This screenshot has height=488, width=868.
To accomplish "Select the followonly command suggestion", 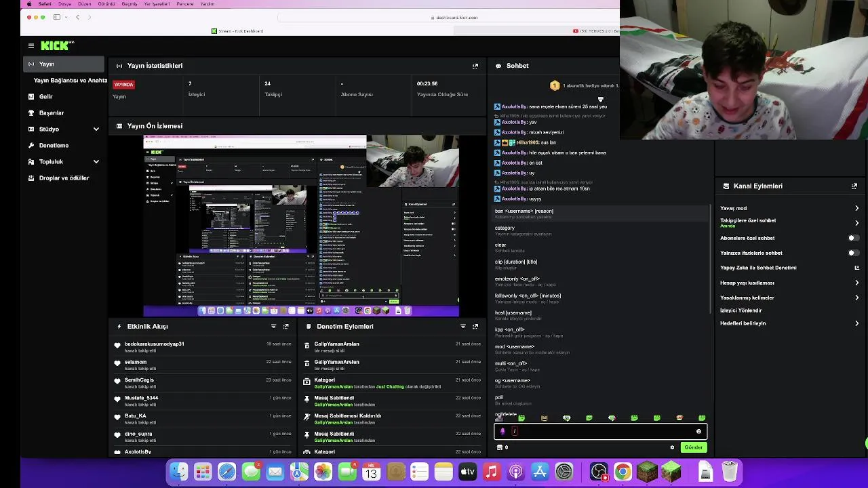I will [x=599, y=298].
